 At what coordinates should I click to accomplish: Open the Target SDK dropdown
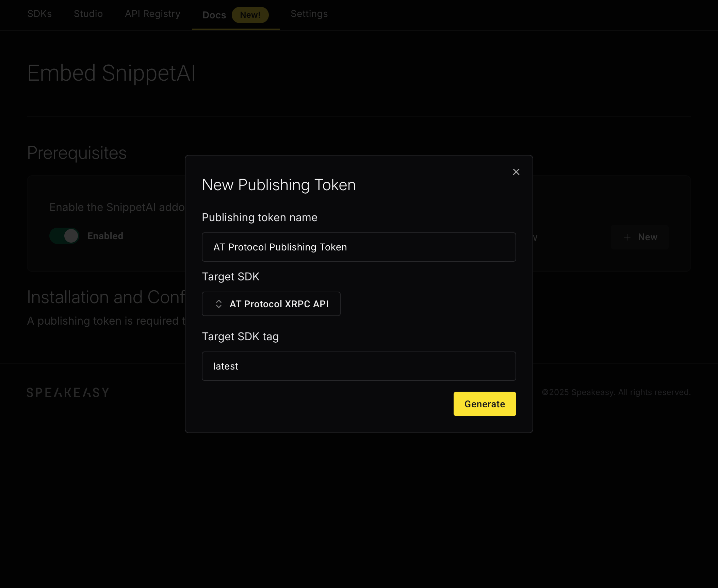point(271,304)
